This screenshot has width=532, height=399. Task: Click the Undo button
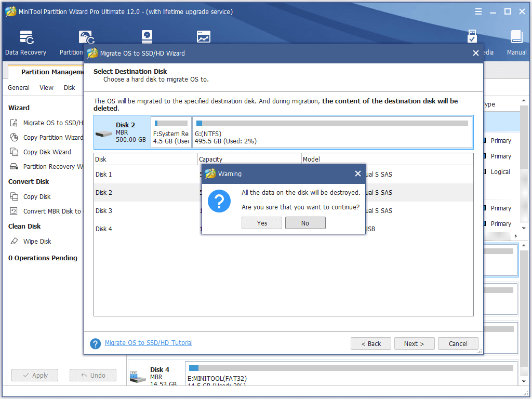(93, 375)
